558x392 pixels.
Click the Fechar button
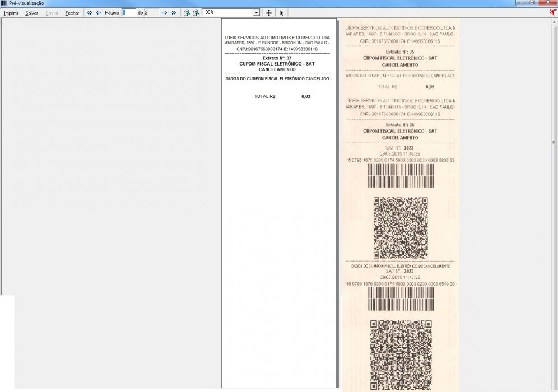(x=72, y=13)
